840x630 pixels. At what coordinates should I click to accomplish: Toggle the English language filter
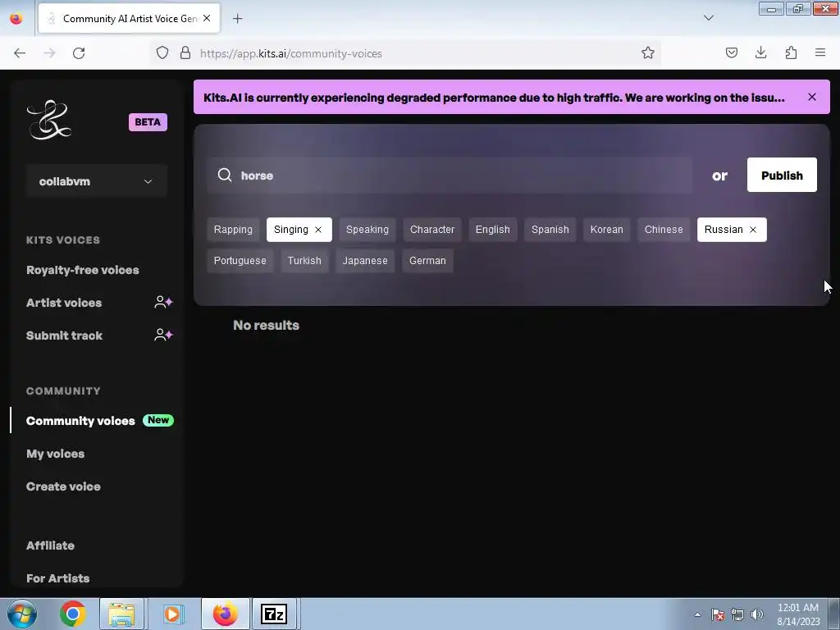point(493,230)
